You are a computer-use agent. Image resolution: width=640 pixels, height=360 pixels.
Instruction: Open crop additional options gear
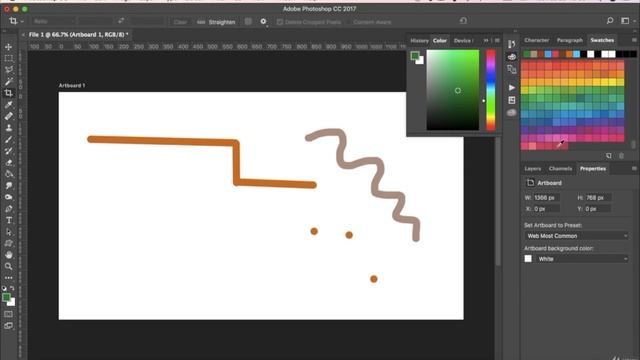click(x=263, y=21)
